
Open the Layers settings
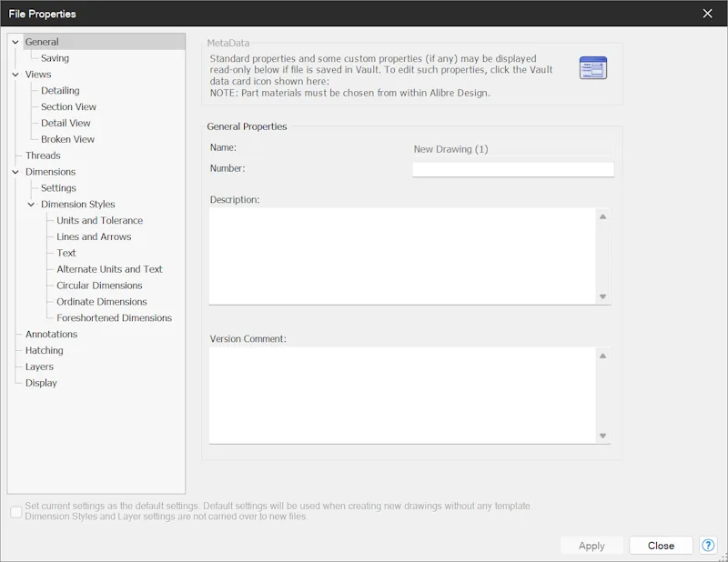tap(39, 366)
